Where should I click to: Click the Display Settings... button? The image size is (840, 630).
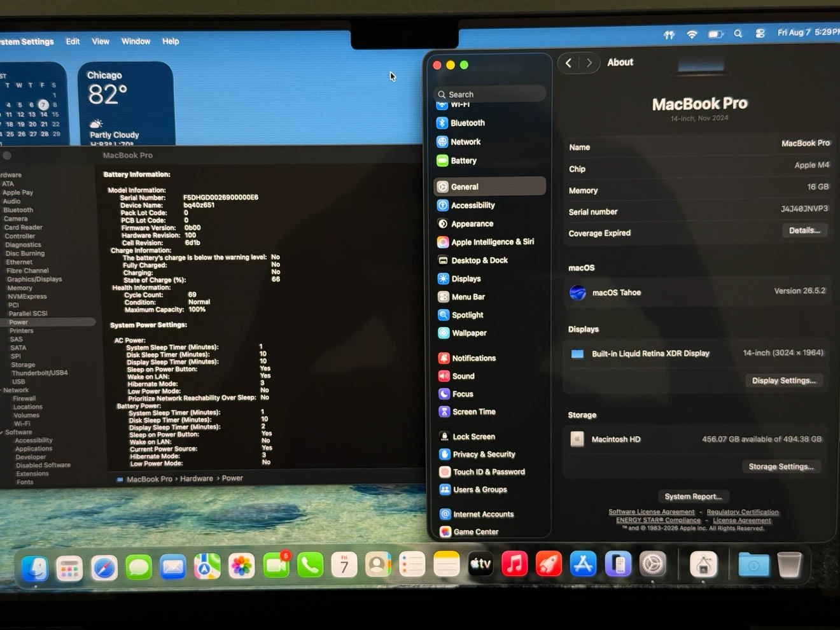[x=784, y=381]
